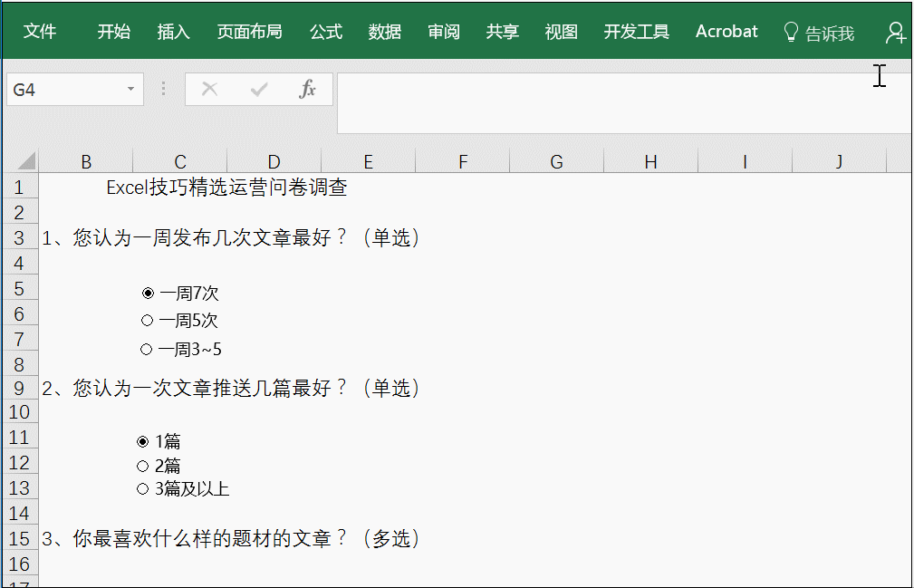Select column G header
Screen dimensions: 914x588
pyautogui.click(x=557, y=161)
